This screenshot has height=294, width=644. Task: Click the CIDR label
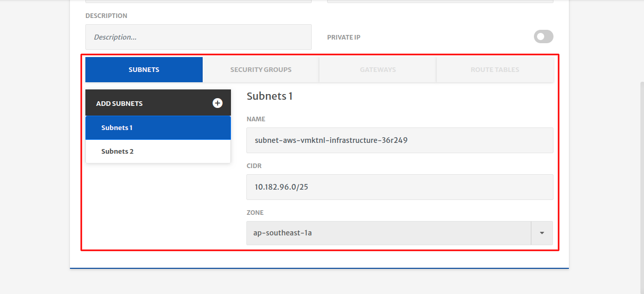pos(254,166)
